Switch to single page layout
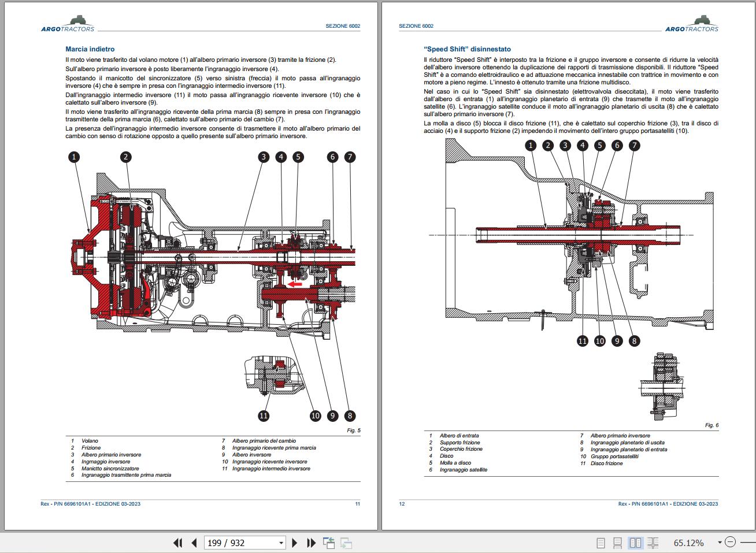This screenshot has width=756, height=553. point(600,542)
